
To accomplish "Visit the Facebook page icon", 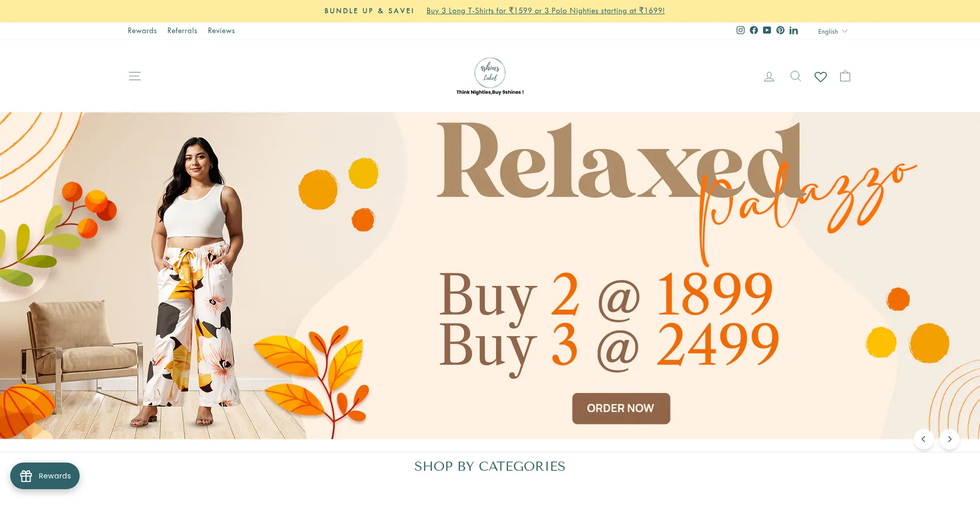I will click(x=753, y=30).
